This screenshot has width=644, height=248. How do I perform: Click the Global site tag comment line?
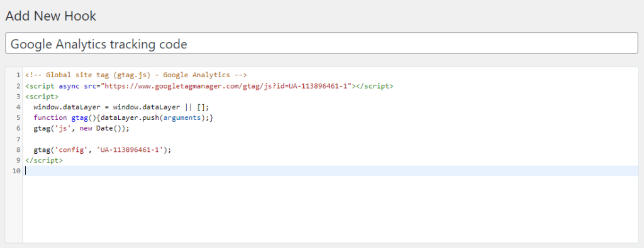(136, 75)
